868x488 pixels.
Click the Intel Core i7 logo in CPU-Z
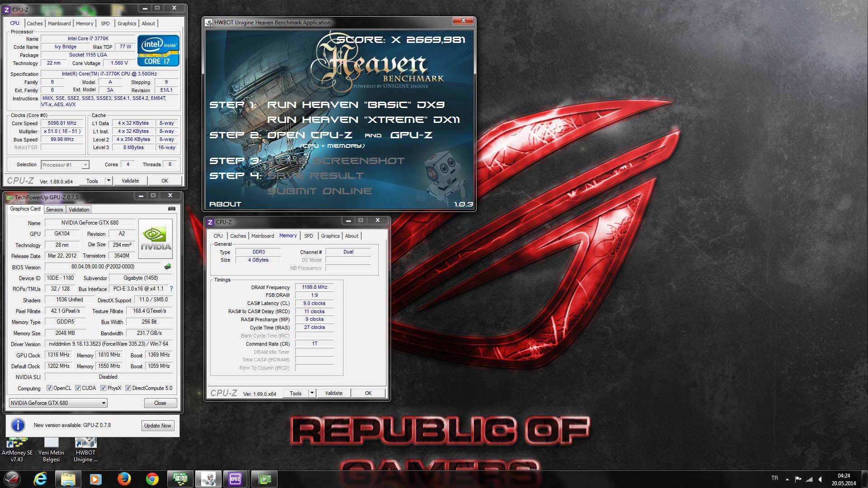pos(158,51)
